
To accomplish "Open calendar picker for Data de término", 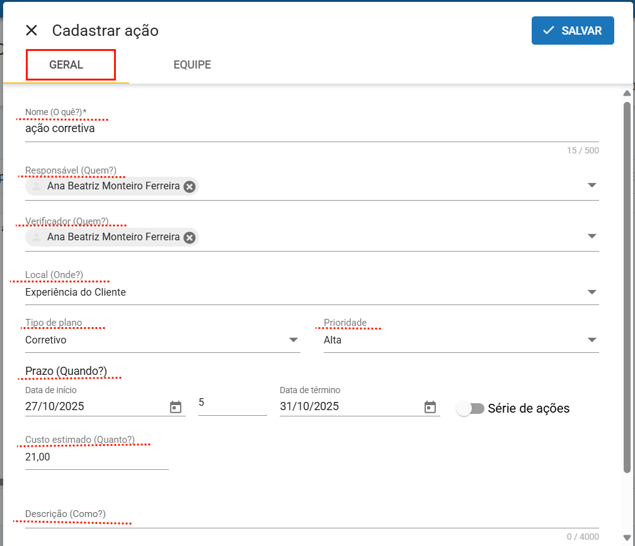I will coord(430,407).
